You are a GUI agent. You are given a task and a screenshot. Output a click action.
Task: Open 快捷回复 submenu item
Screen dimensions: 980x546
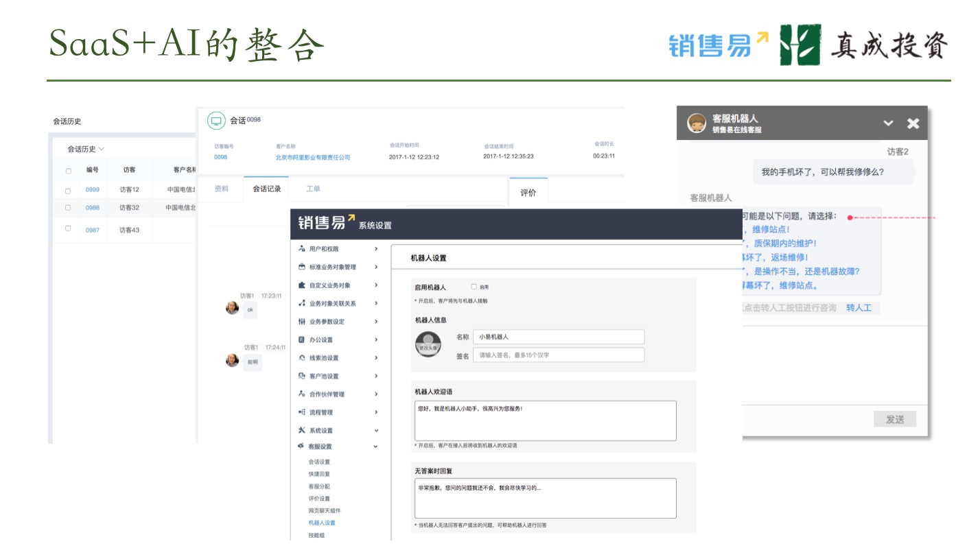point(319,474)
